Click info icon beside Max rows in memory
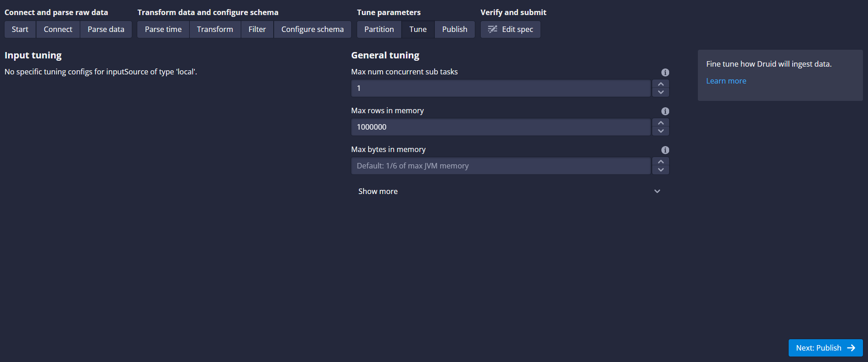Viewport: 868px width, 362px height. pos(665,111)
